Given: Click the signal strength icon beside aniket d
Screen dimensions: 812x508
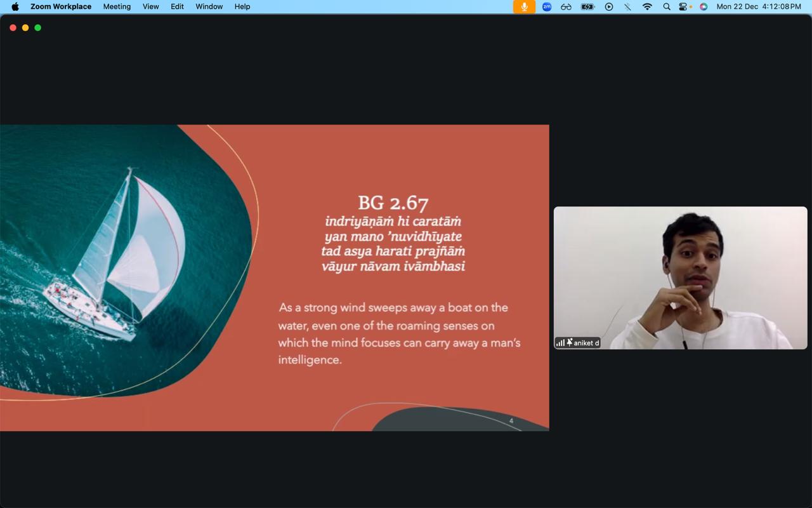Looking at the screenshot, I should [560, 343].
